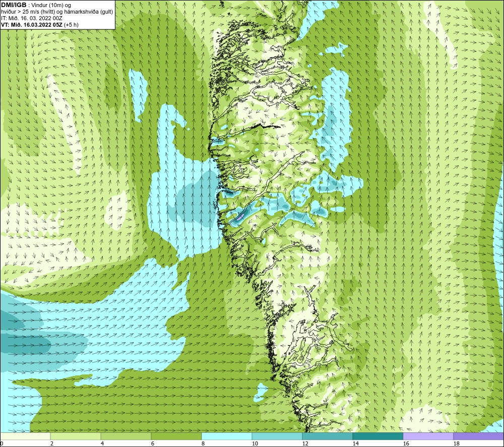The width and height of the screenshot is (504, 447).
Task: Click the '2' scale label
Action: coord(52,443)
